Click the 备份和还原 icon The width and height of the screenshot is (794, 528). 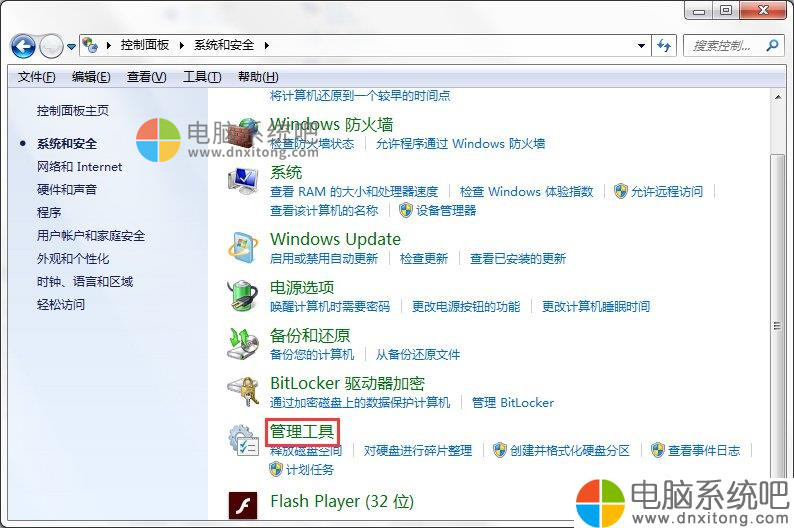[x=243, y=344]
